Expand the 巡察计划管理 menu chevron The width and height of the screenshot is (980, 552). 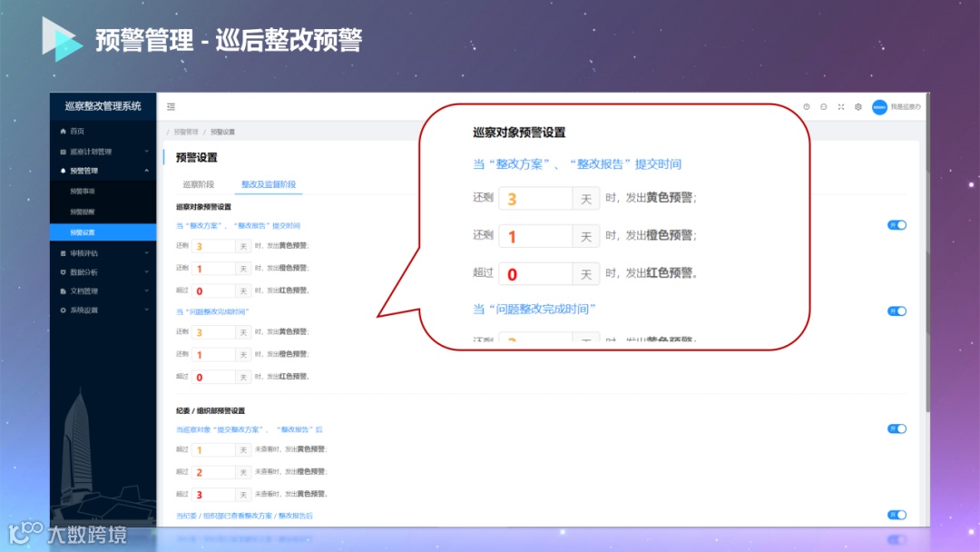[x=147, y=152]
